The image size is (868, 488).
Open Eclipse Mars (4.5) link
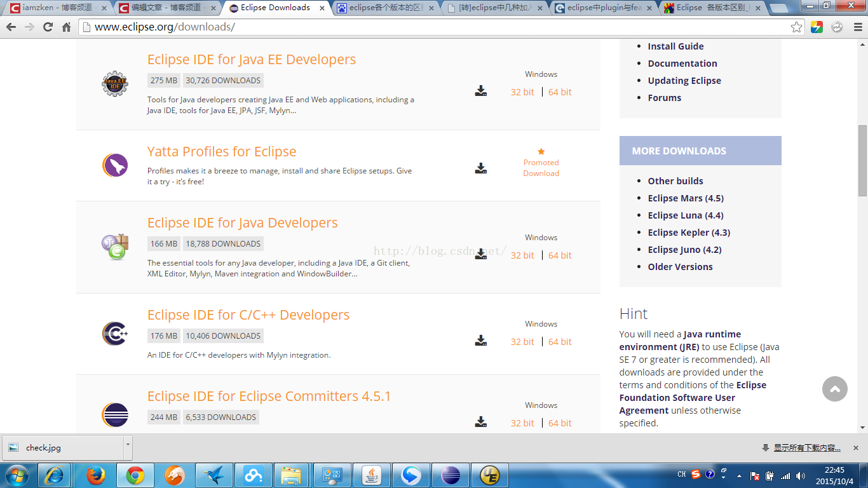(x=686, y=198)
